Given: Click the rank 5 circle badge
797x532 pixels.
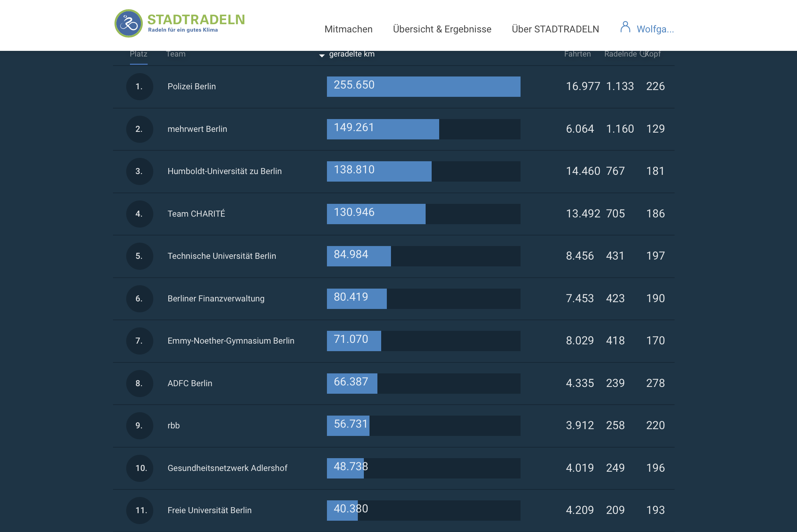Looking at the screenshot, I should tap(139, 256).
